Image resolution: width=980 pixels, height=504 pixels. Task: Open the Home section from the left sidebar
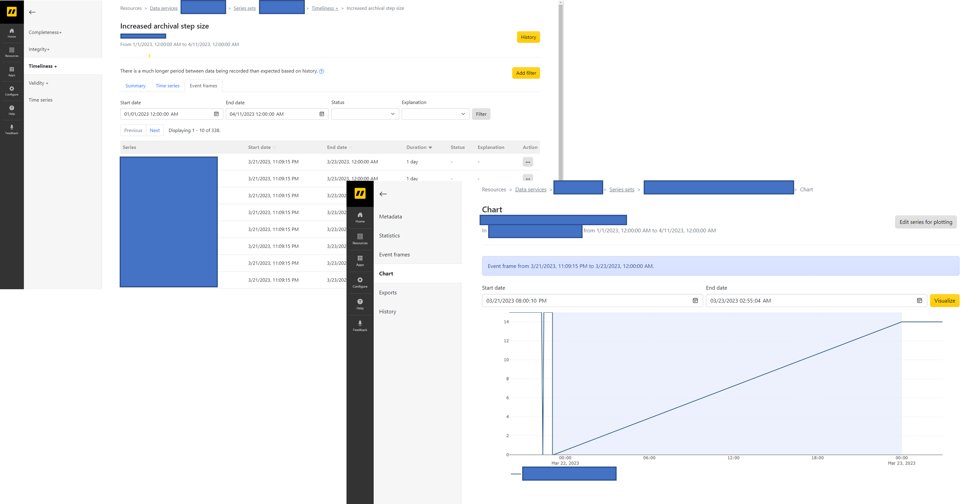[12, 33]
